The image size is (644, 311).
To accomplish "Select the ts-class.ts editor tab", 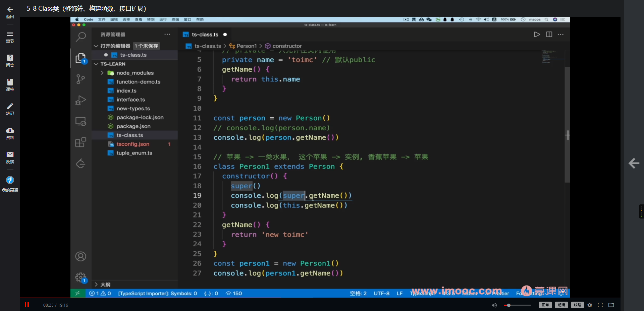I will [205, 35].
